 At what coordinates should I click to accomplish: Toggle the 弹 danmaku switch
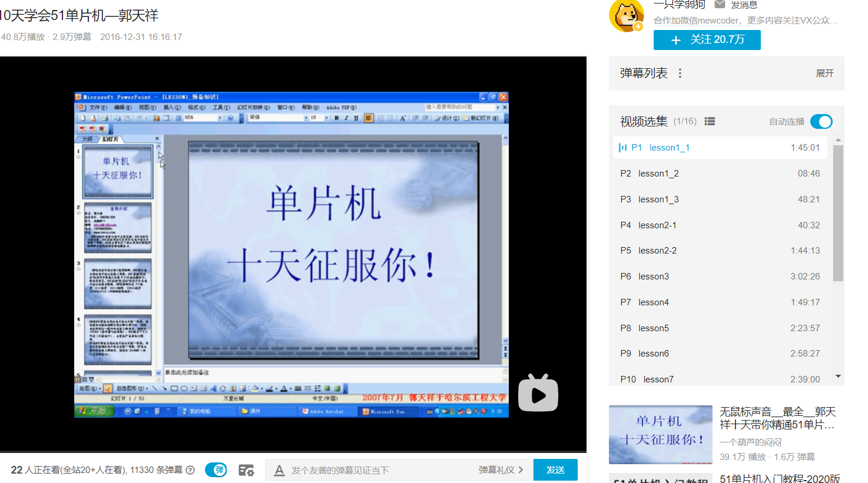pyautogui.click(x=216, y=470)
